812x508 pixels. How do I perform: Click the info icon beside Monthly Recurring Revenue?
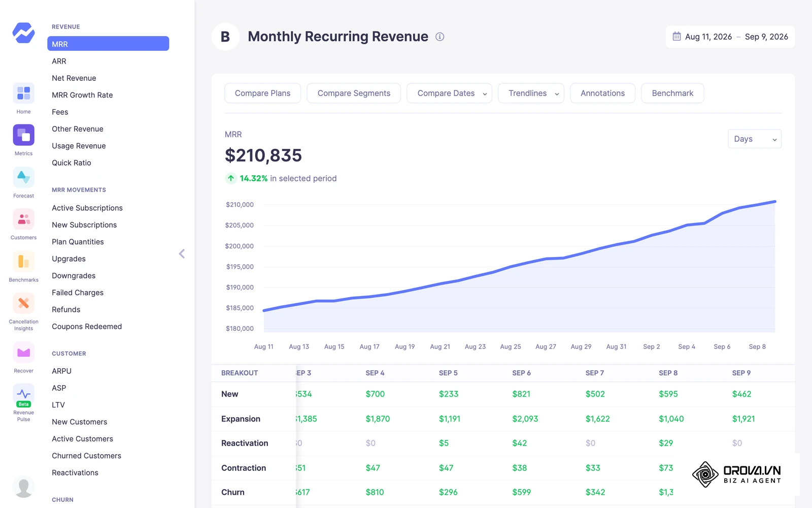pyautogui.click(x=440, y=37)
